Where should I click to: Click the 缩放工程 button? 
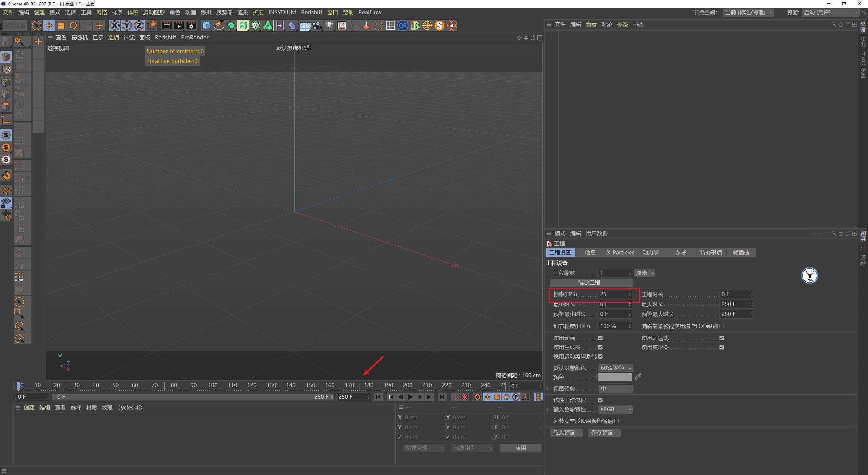pos(591,282)
